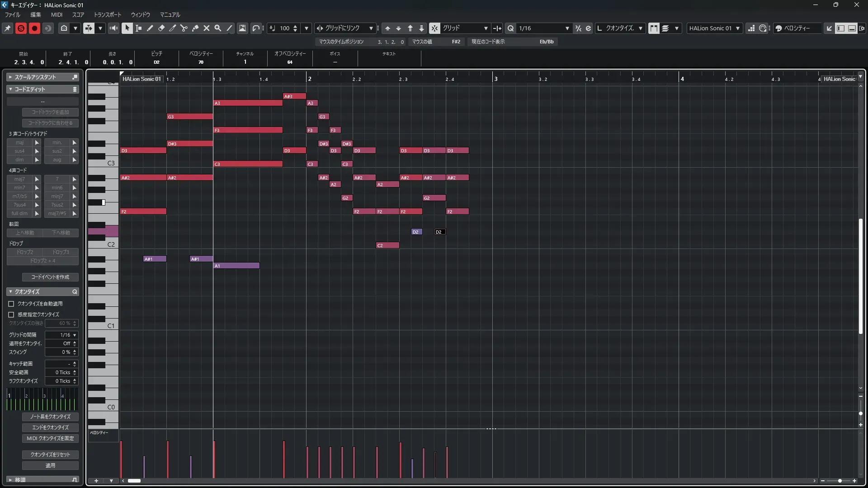The width and height of the screenshot is (868, 488).
Task: Click the red Record in editor button
Action: 34,28
